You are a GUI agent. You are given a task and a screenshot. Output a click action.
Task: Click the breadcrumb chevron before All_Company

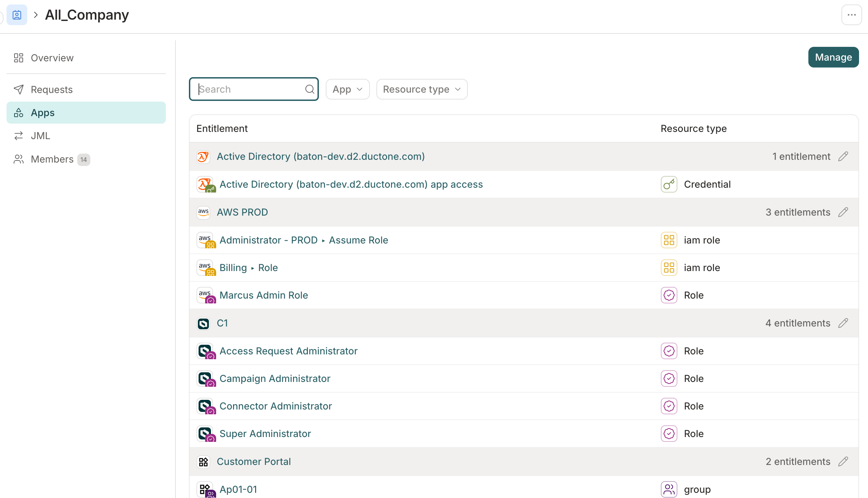36,15
